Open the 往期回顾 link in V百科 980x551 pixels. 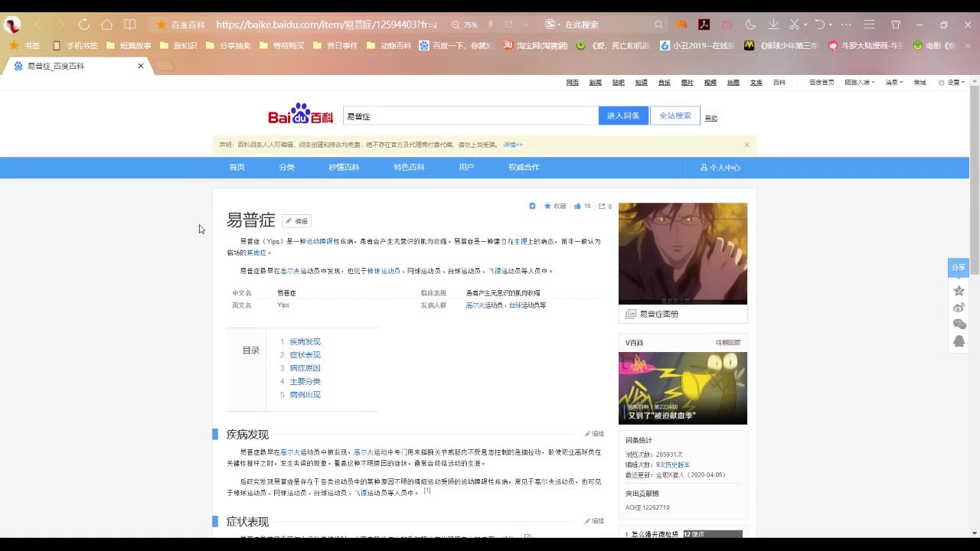[x=728, y=343]
